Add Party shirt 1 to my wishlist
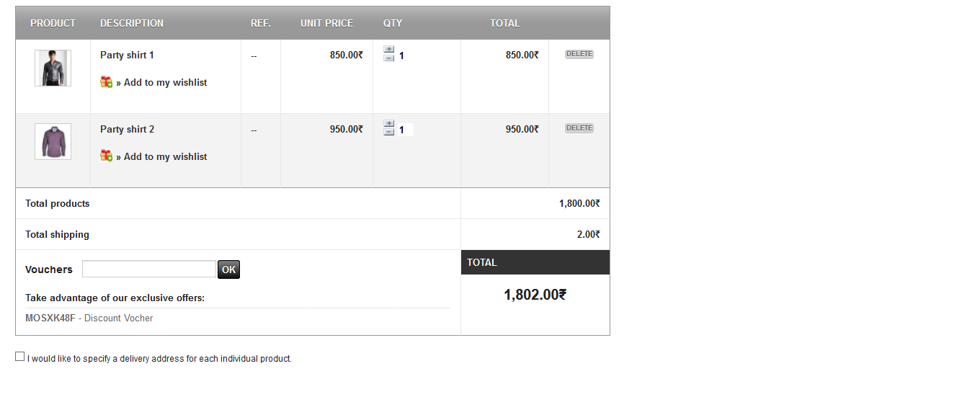 (x=165, y=83)
